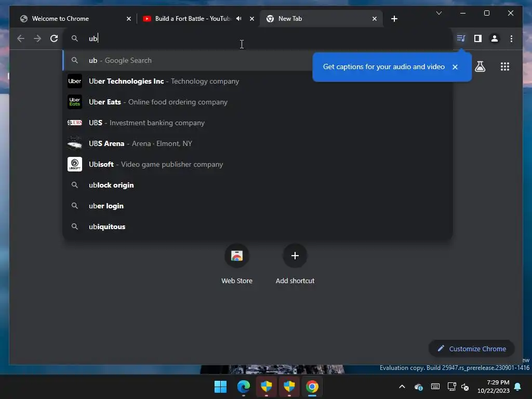The image size is (532, 399).
Task: Open the Windows Start menu
Action: tap(220, 387)
